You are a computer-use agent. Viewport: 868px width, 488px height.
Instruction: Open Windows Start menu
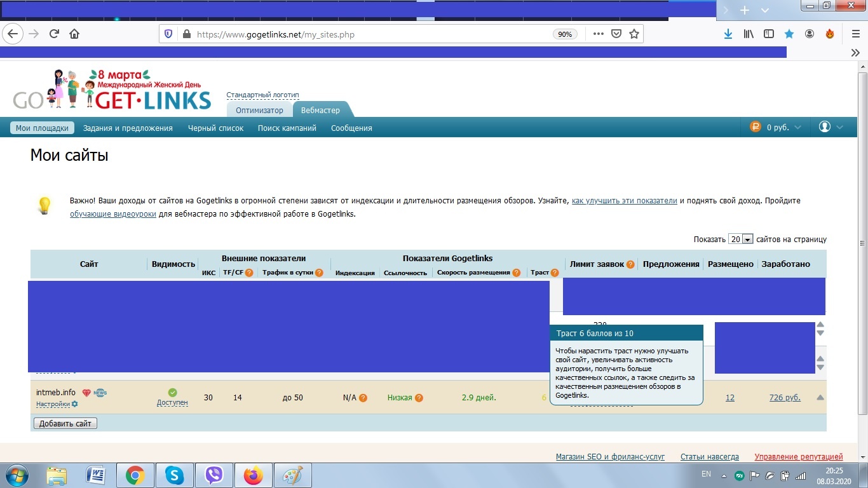pos(16,475)
